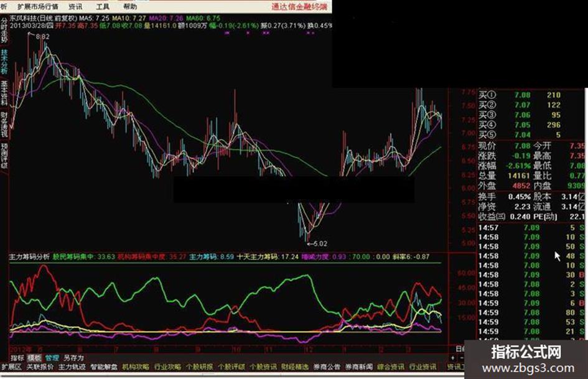Viewport: 588px width, 379px height.
Task: Click the plus zoom icon below the chart
Action: (x=452, y=358)
